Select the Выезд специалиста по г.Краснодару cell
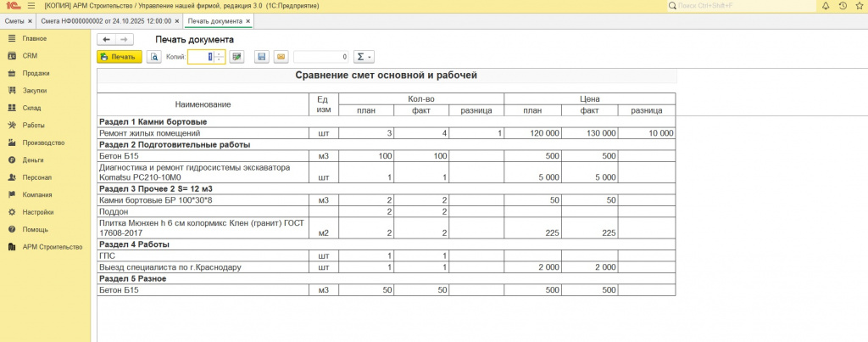 pos(203,267)
